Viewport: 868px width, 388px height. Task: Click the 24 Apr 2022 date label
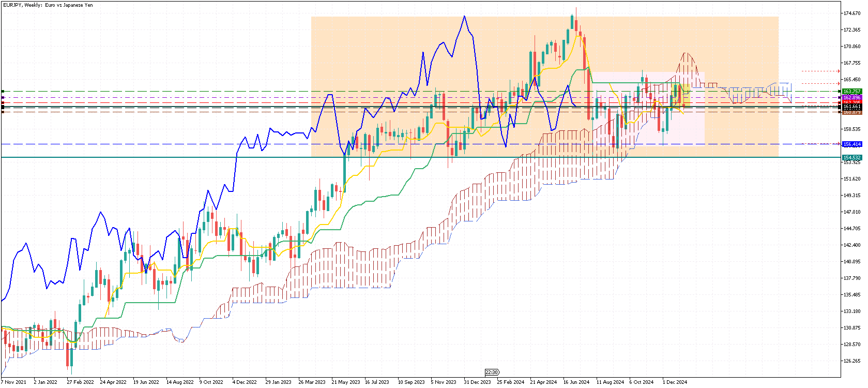[113, 382]
